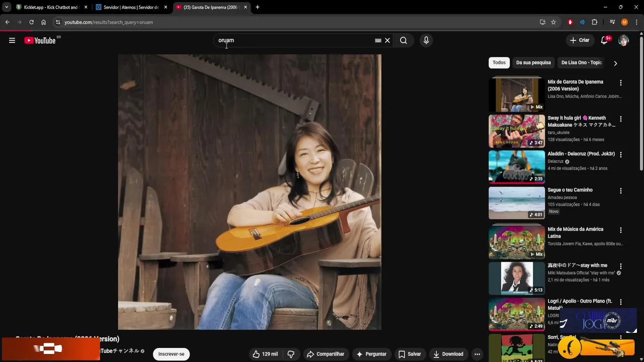Bookmark this page with the star

point(553,22)
